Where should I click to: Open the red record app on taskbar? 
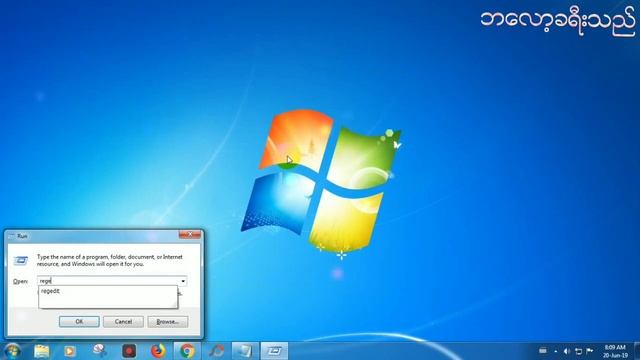coord(129,351)
